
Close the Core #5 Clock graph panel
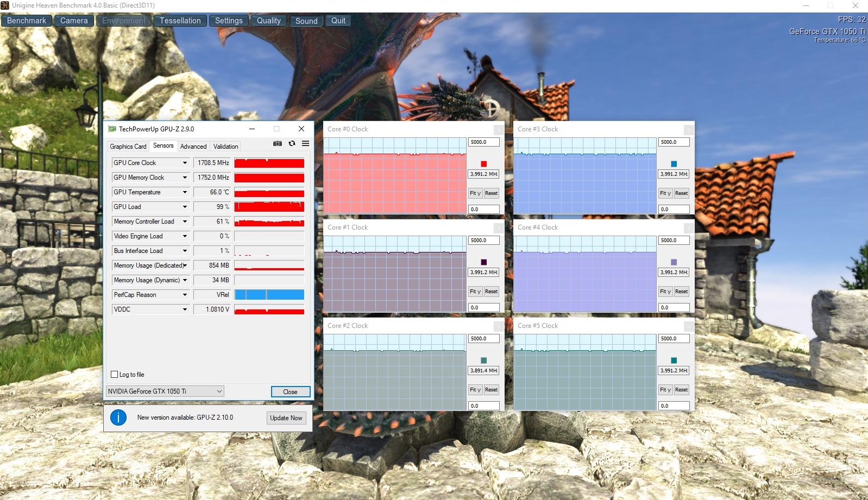point(688,326)
